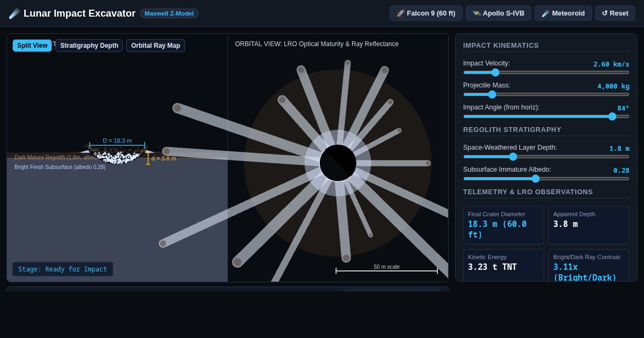Click the Impact Kinematics heading
This screenshot has width=644, height=338.
click(501, 46)
